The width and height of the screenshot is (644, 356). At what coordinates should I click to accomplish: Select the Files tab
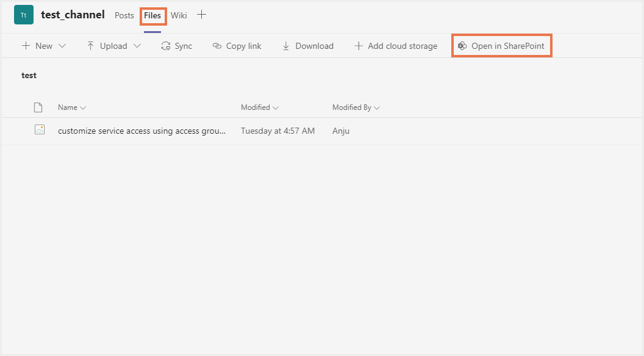pos(152,15)
